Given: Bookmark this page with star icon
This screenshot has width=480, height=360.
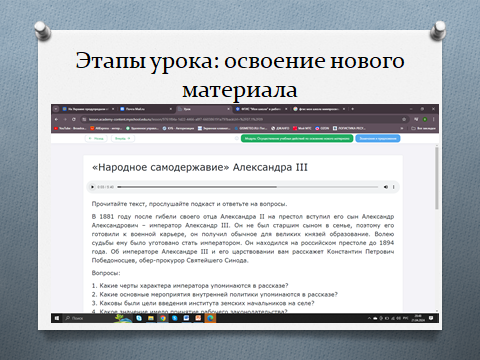Looking at the screenshot, I should [404, 119].
